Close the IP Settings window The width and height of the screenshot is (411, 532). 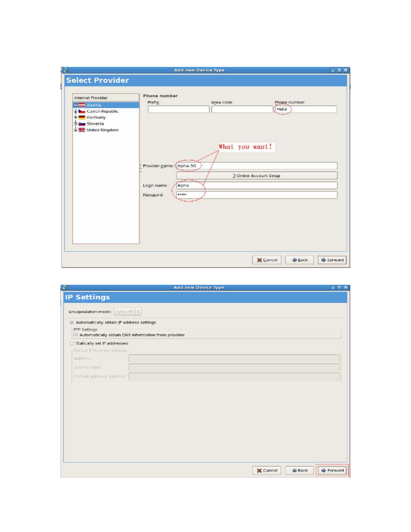click(346, 287)
